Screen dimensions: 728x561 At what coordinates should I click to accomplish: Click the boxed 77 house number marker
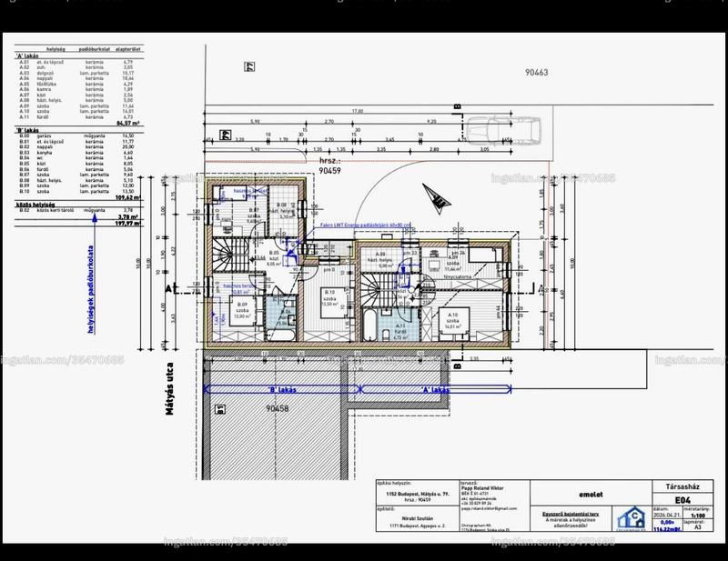(x=249, y=66)
